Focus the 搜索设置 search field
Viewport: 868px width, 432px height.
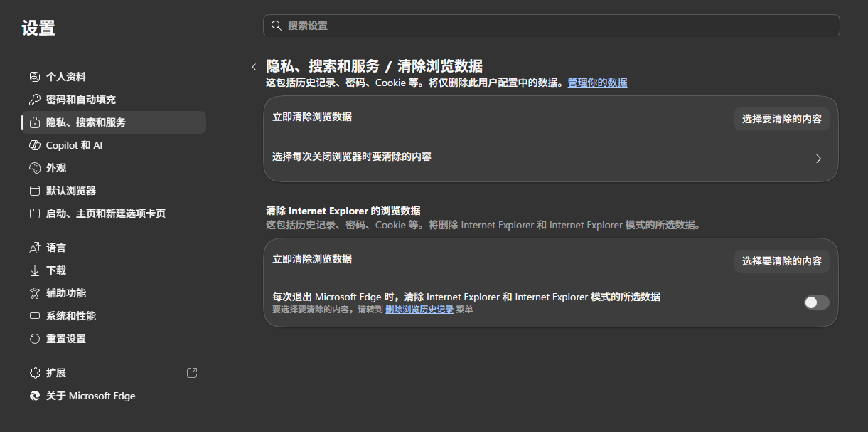[x=551, y=26]
